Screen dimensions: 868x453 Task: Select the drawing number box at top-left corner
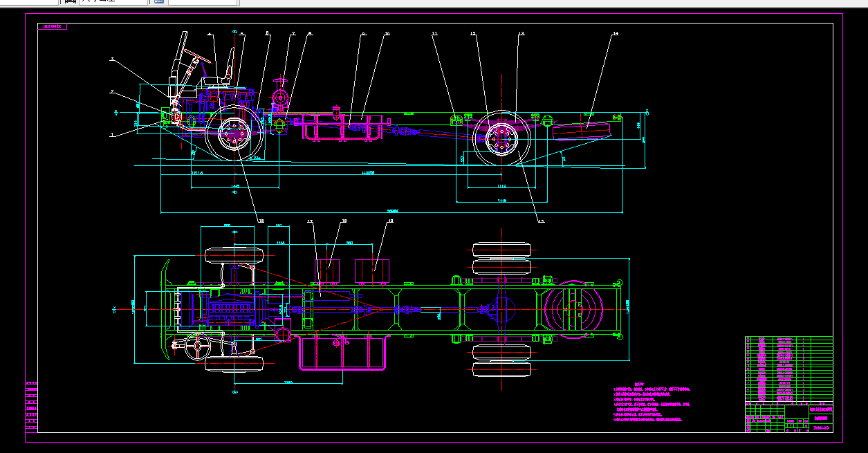point(53,26)
